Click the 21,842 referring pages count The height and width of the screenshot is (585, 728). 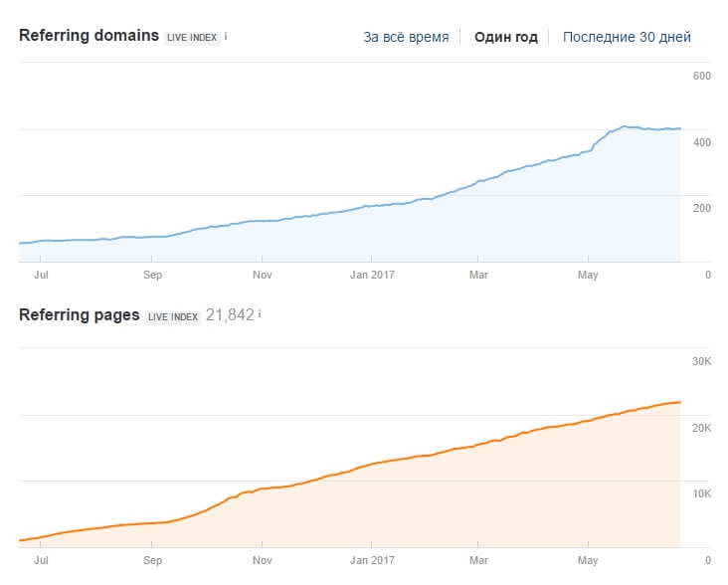[230, 314]
